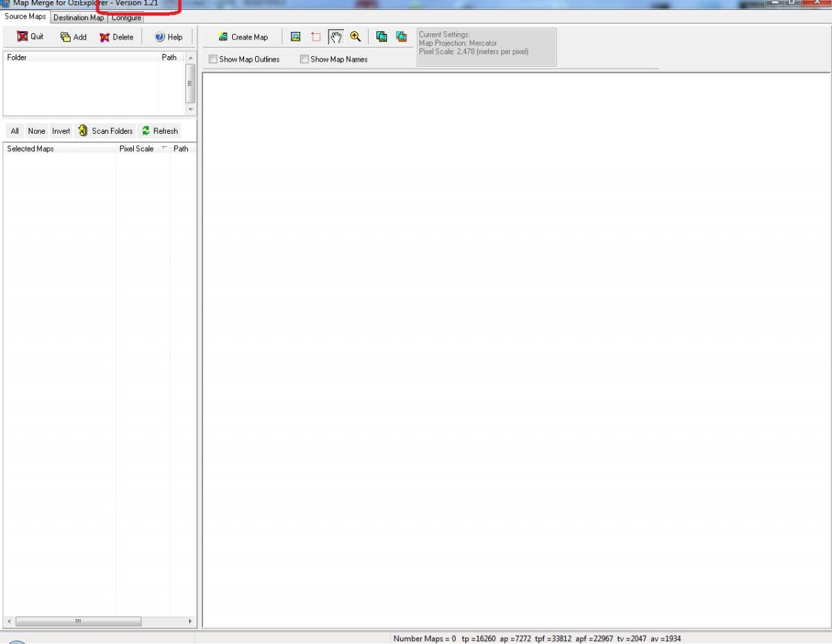Click the first overlapping maps icon

tap(381, 37)
